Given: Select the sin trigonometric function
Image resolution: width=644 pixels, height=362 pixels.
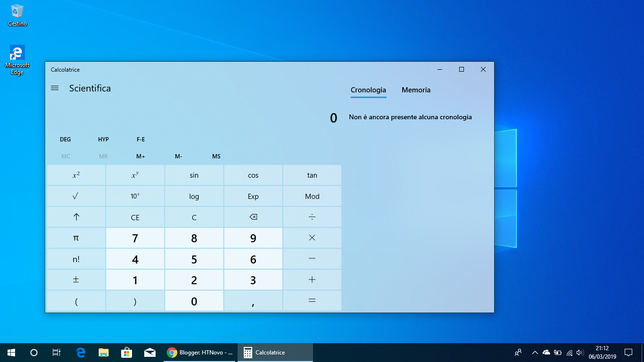Looking at the screenshot, I should (x=194, y=175).
